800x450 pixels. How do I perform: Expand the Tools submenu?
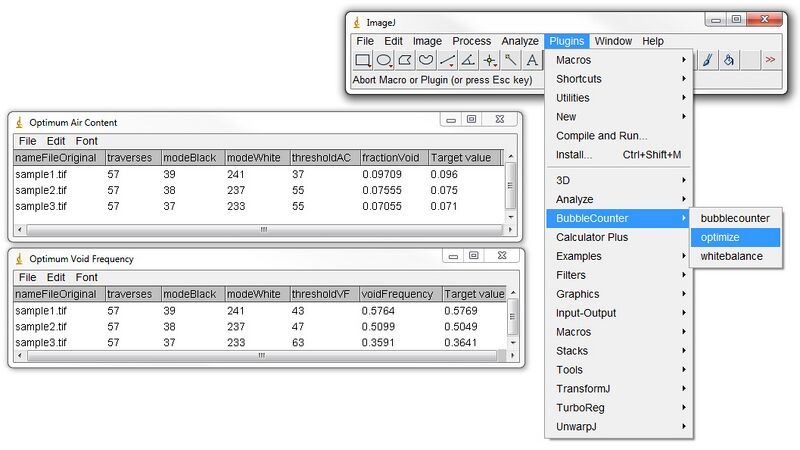point(618,370)
